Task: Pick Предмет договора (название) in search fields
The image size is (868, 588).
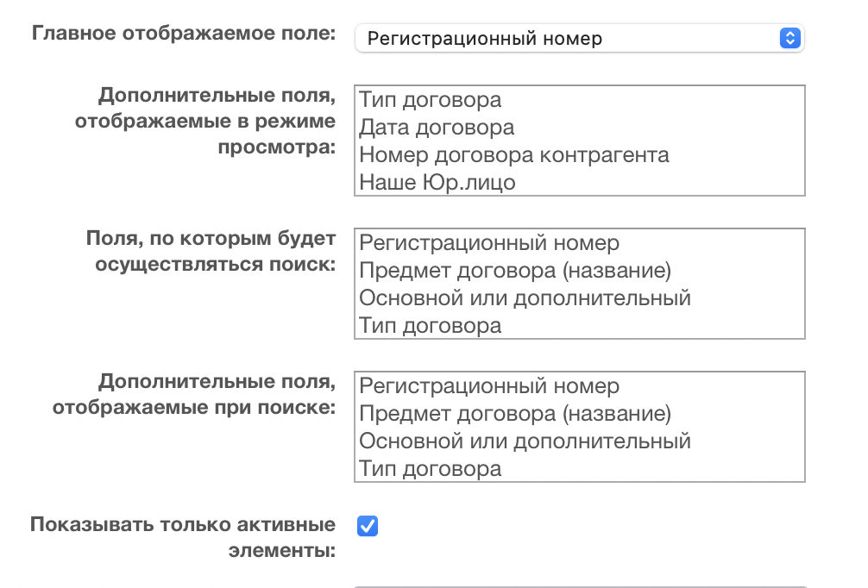Action: [515, 271]
